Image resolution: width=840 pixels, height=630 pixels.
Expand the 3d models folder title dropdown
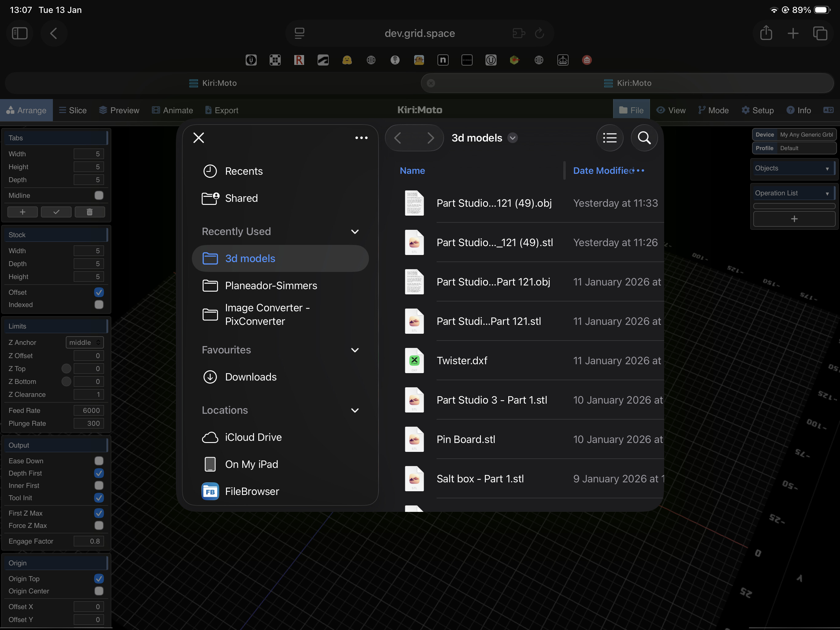click(512, 138)
